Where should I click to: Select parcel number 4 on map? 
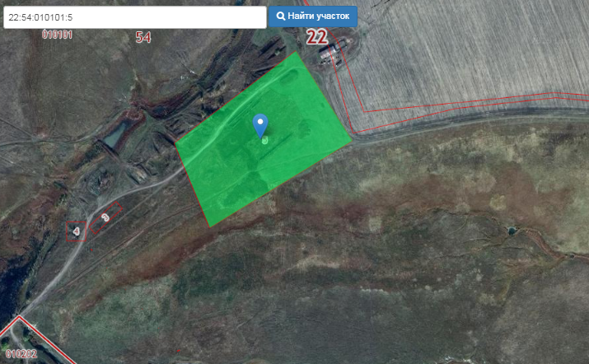[77, 231]
